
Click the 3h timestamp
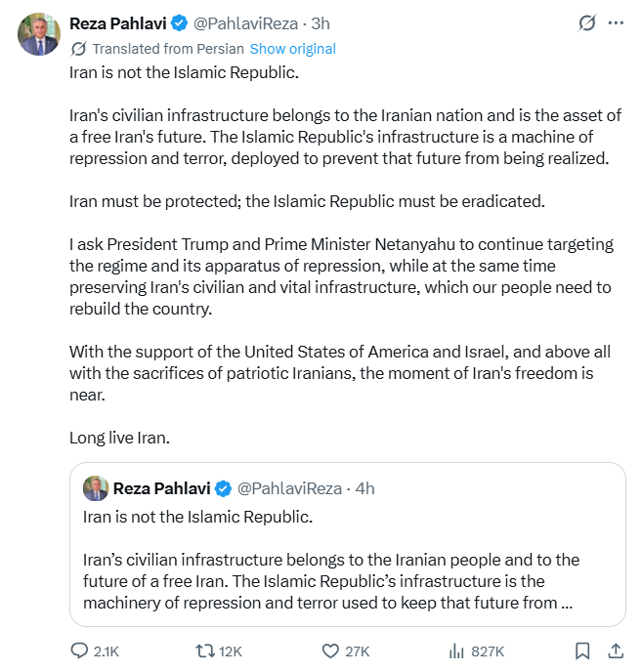321,22
